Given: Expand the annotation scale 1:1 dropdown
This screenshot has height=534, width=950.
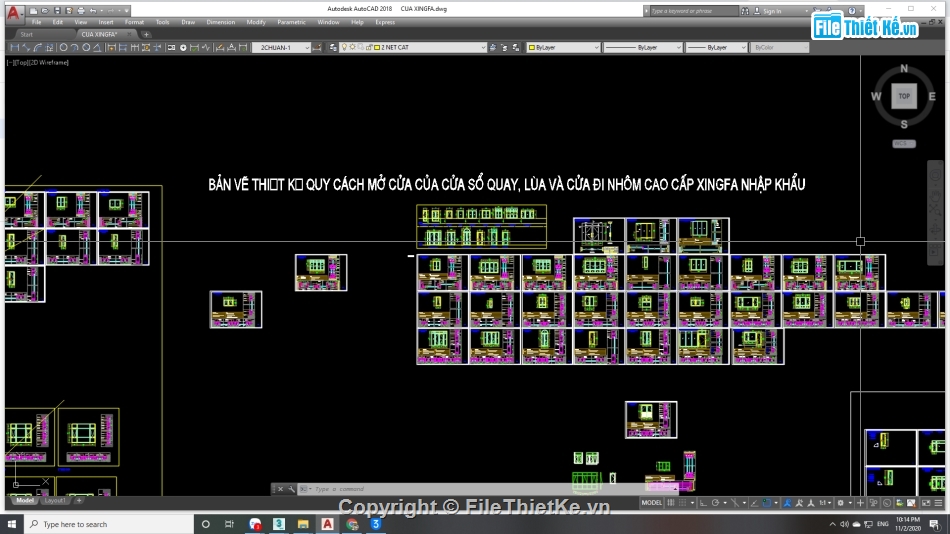Looking at the screenshot, I should coord(825,502).
